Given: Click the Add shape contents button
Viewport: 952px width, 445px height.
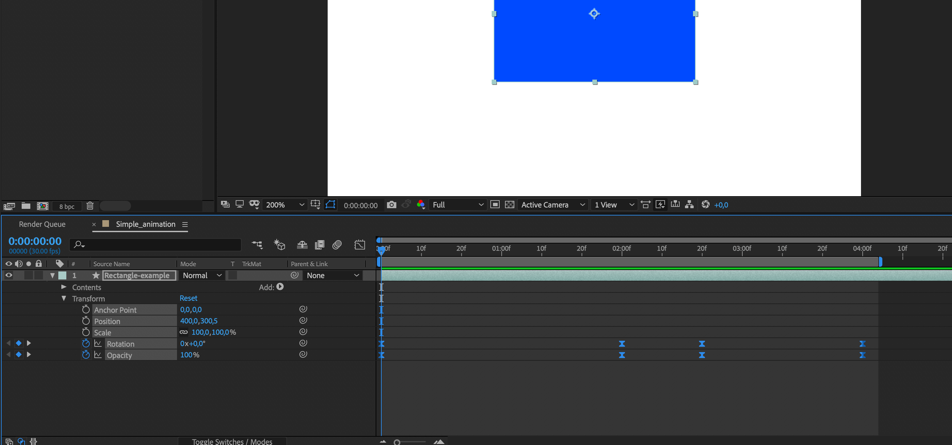Looking at the screenshot, I should (280, 287).
